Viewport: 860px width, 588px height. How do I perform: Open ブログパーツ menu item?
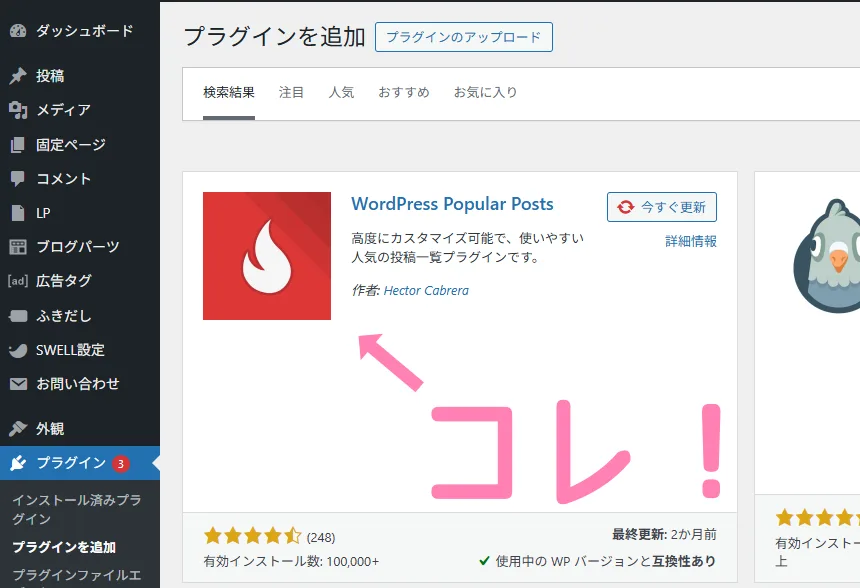tap(80, 247)
